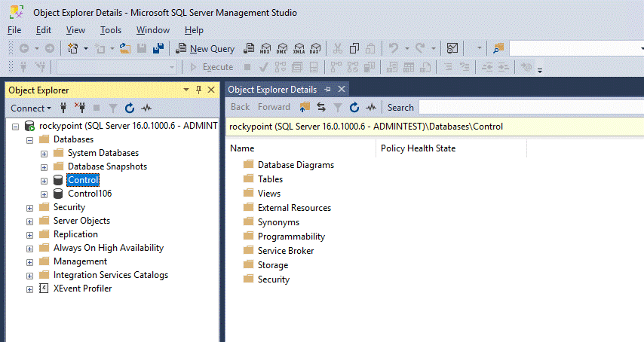Click the New Project icon
Viewport: 644px width, 342px height.
point(72,48)
